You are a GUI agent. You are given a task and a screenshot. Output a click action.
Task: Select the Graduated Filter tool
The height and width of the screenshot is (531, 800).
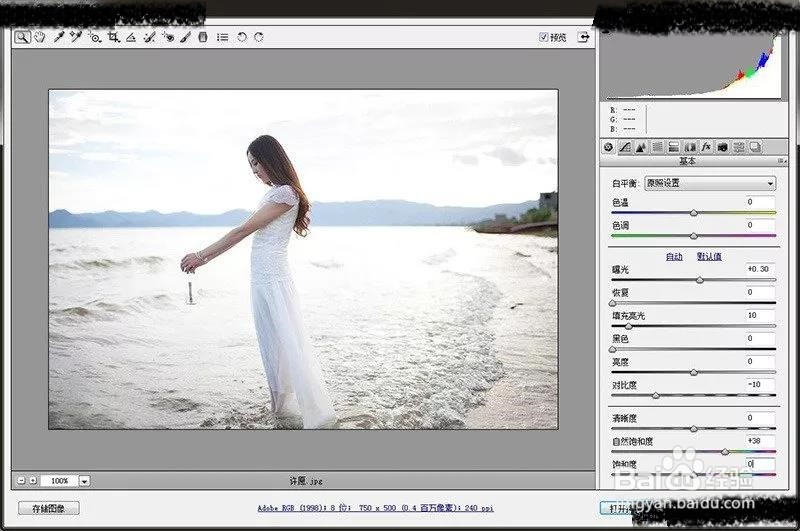coord(203,37)
